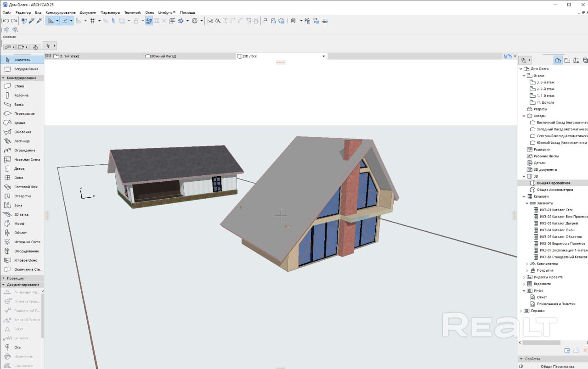Click the Redo arrow icon

click(x=14, y=21)
